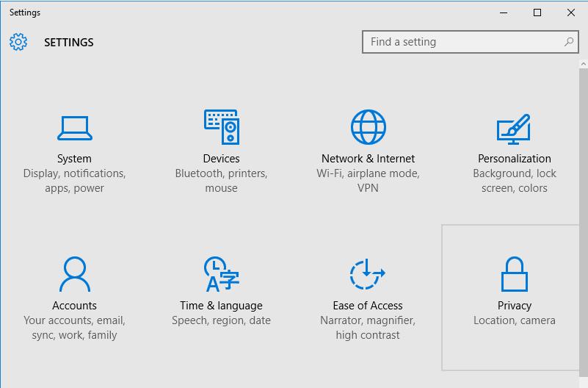The image size is (588, 388).
Task: Open the System laptop icon
Action: pyautogui.click(x=75, y=128)
